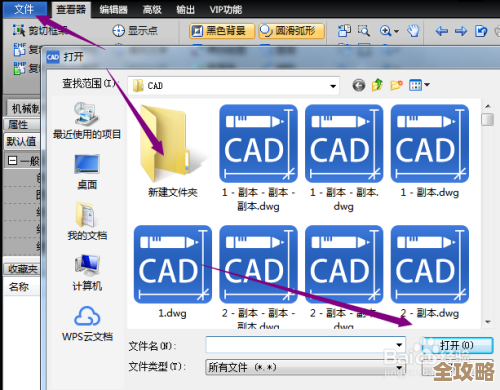Expand the 文件名 dropdown arrow
Screen dimensions: 500x390
(399, 345)
